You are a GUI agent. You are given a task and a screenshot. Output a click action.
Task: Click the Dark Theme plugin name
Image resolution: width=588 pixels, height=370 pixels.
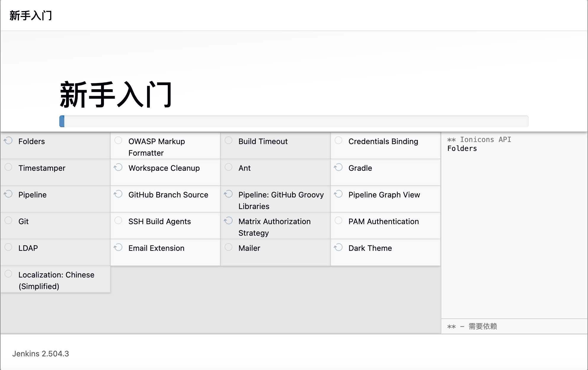pyautogui.click(x=370, y=248)
